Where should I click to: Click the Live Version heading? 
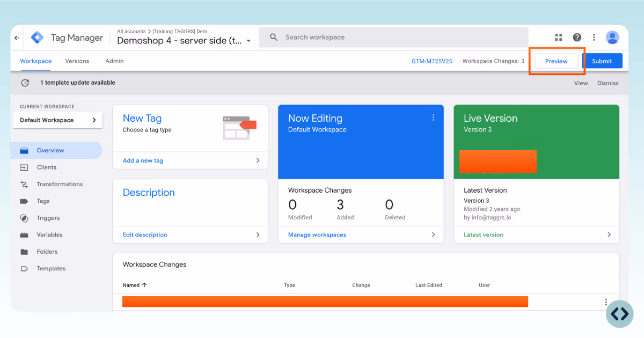tap(491, 119)
